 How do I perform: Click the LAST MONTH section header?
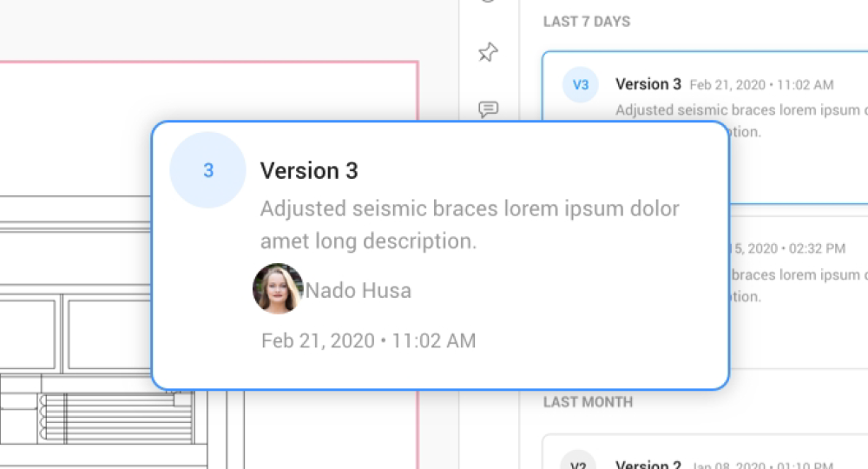[x=588, y=402]
